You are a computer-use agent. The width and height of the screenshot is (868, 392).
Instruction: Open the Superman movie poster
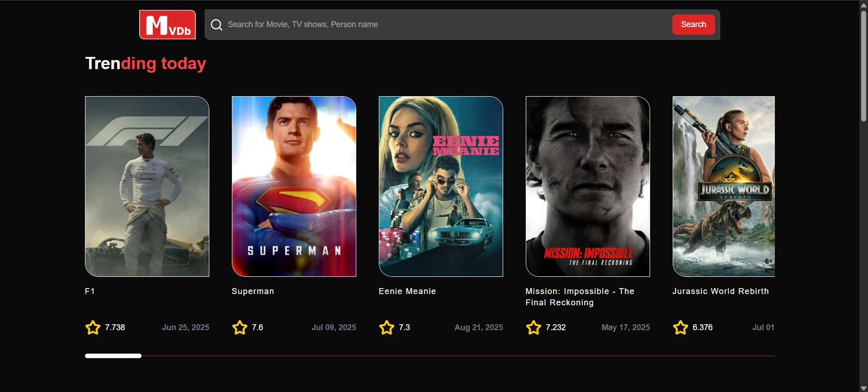[294, 186]
